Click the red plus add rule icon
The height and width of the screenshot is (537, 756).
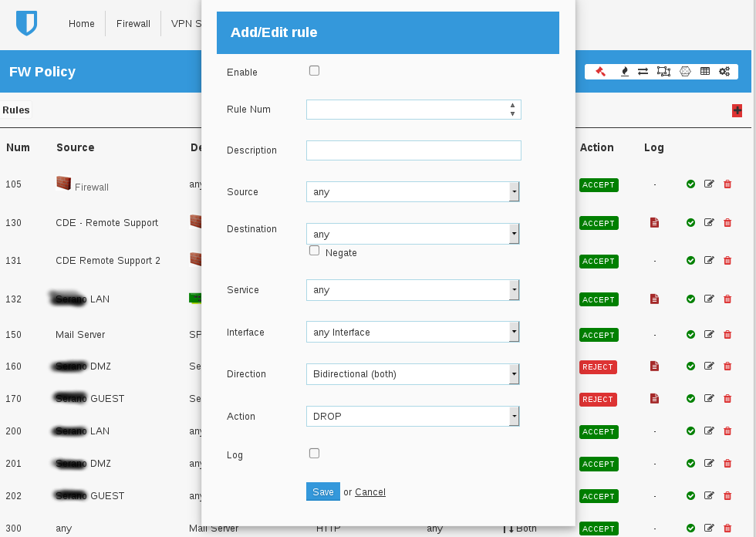[737, 110]
